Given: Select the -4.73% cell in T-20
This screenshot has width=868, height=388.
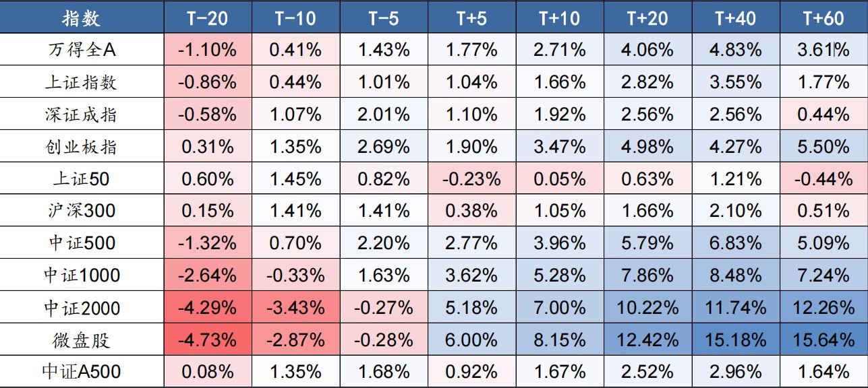Looking at the screenshot, I should point(207,340).
